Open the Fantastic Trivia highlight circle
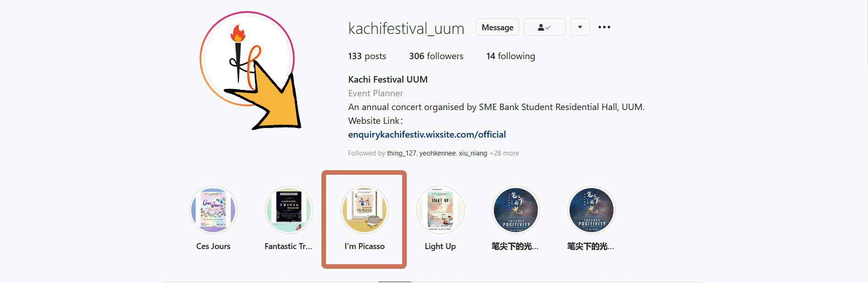The image size is (868, 283). (x=289, y=210)
